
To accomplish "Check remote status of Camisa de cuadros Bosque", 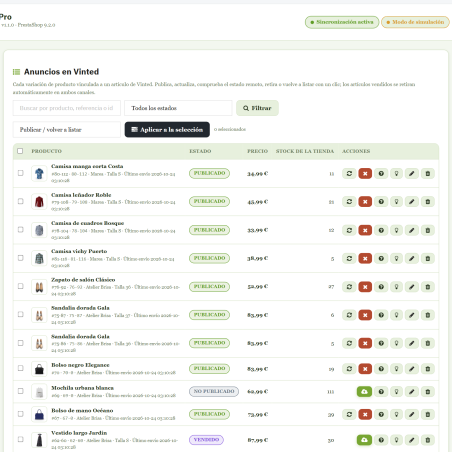I will click(381, 230).
